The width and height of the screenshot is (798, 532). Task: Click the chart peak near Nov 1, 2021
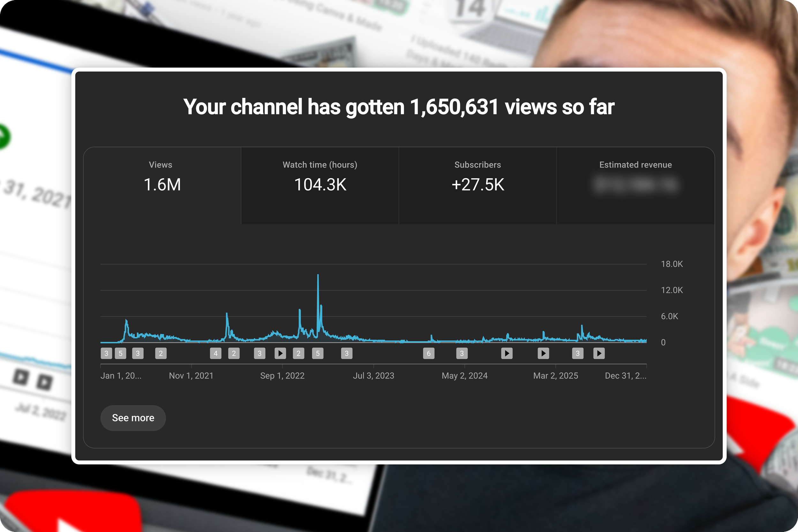tap(227, 314)
